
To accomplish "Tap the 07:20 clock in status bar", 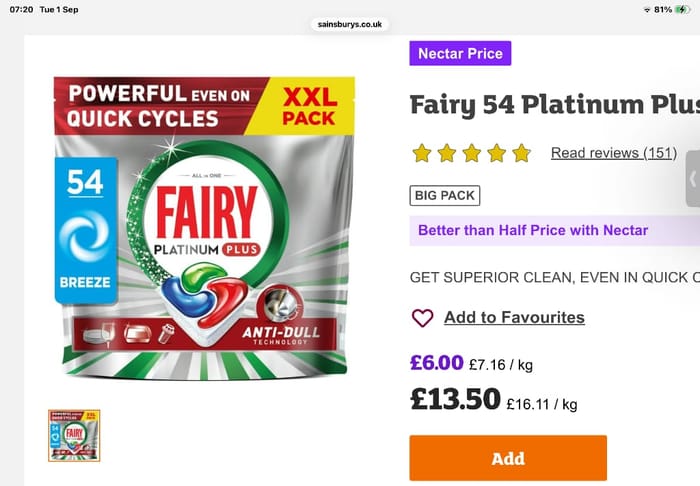I will [21, 9].
